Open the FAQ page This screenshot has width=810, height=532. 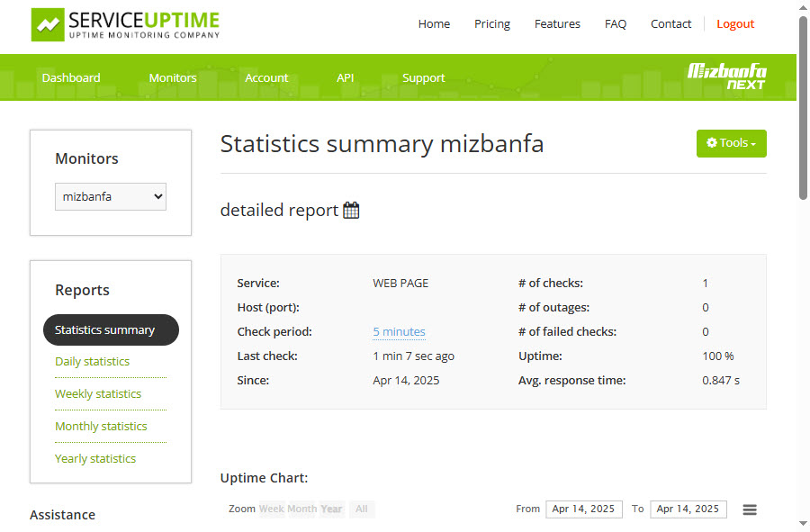coord(616,23)
